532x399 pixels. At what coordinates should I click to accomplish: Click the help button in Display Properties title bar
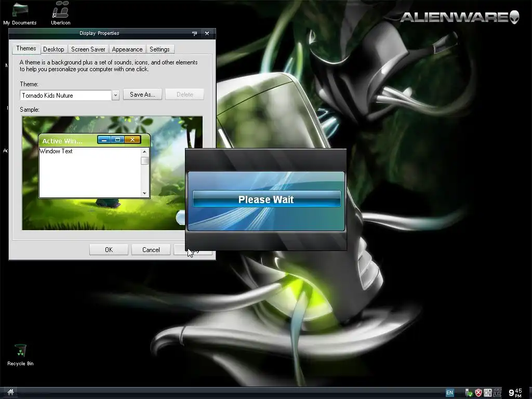pos(194,33)
